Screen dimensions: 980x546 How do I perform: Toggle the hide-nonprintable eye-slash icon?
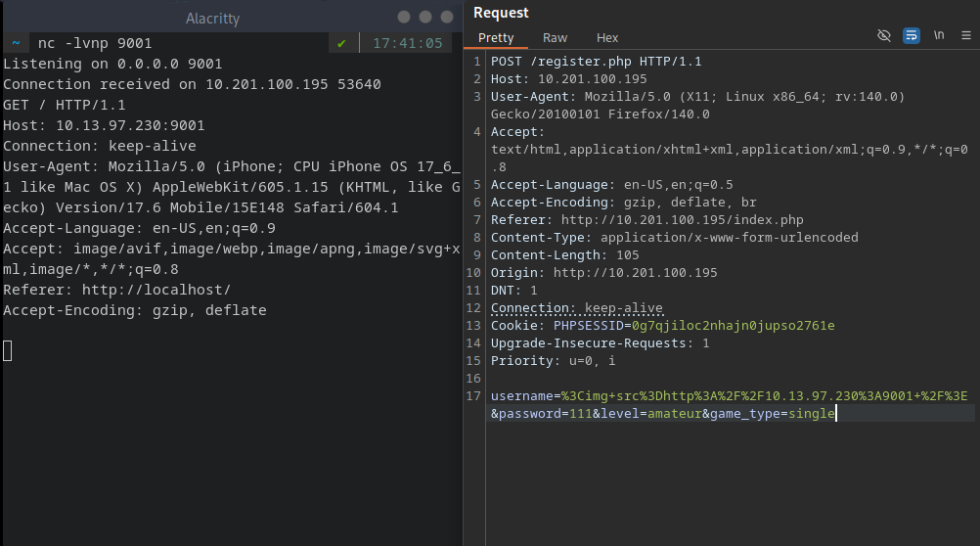click(884, 35)
